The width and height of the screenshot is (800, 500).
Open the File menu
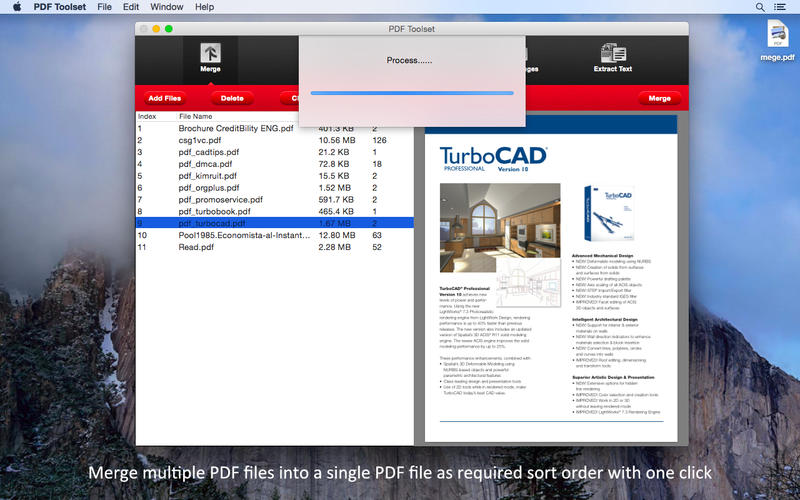[104, 7]
